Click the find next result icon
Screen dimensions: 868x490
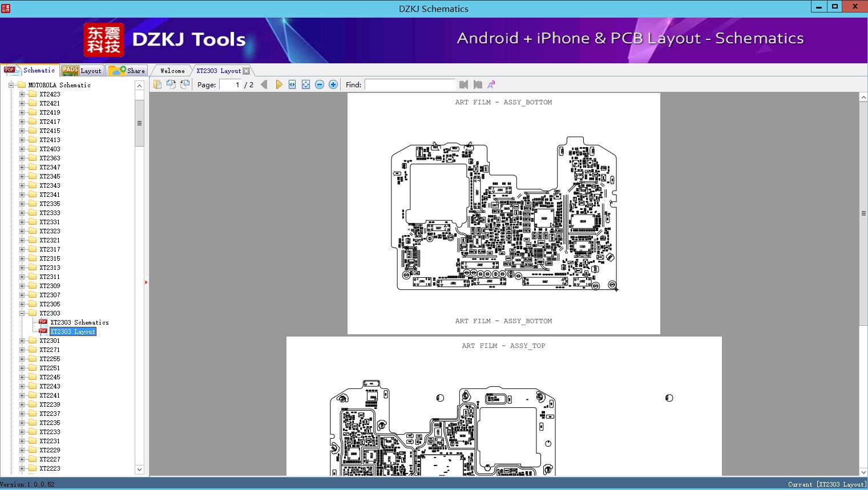478,84
